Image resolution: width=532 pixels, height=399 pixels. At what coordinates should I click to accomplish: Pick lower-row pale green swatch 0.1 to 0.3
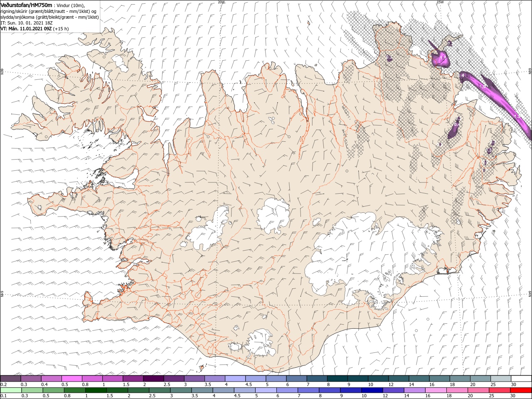(x=10, y=390)
